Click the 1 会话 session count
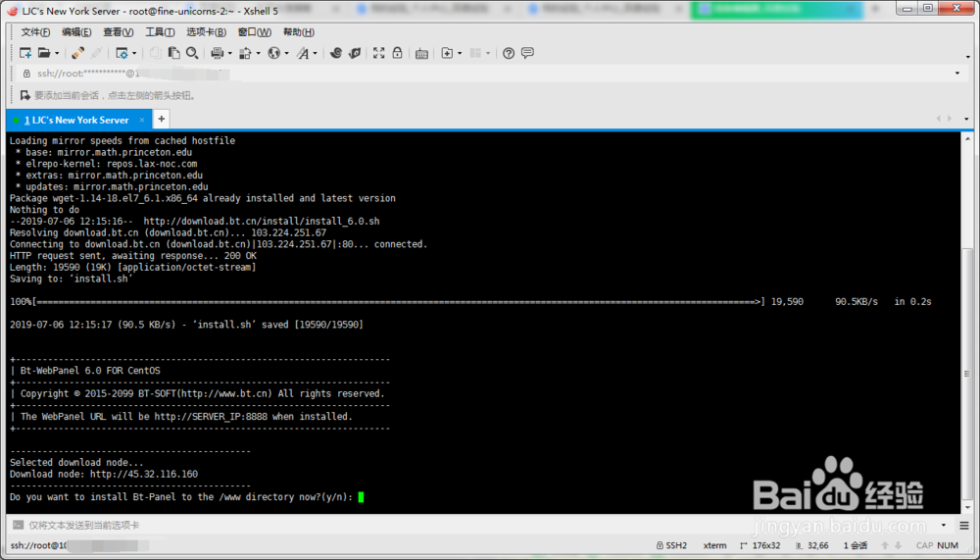980x560 pixels. tap(855, 545)
